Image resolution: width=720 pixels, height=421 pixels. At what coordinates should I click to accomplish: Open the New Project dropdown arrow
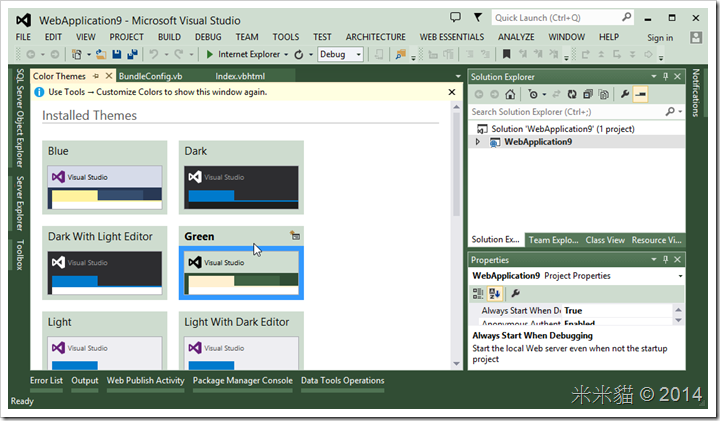(89, 55)
